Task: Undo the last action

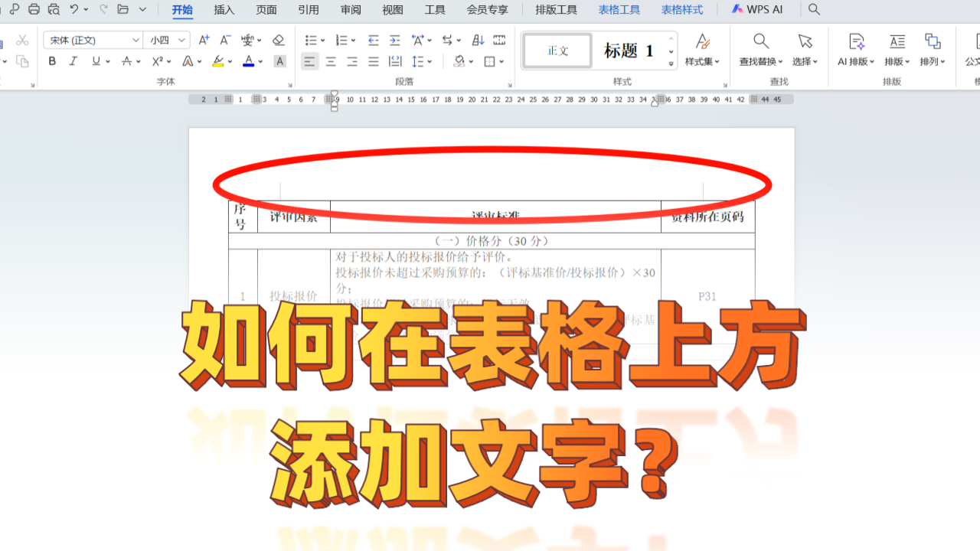Action: [x=74, y=9]
